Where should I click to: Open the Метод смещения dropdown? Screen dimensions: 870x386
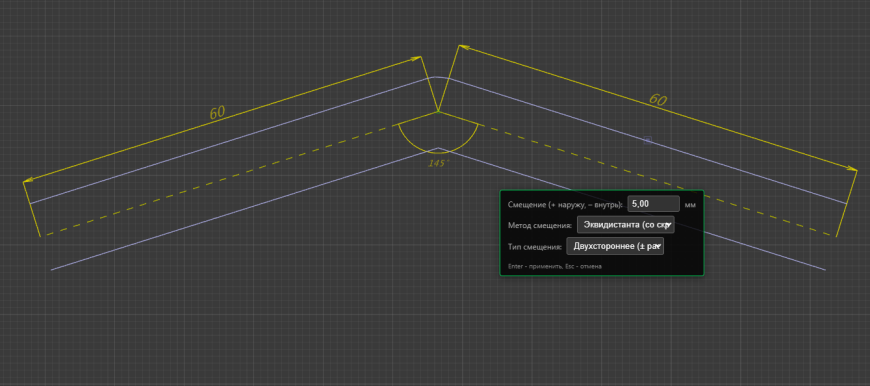(625, 225)
